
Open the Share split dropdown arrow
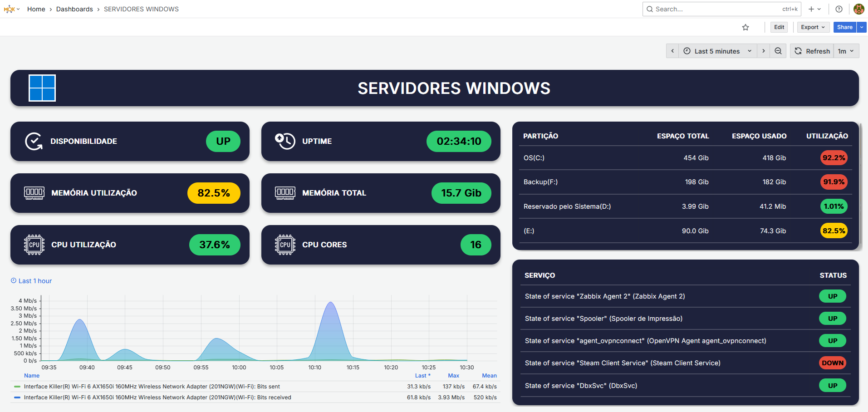[862, 27]
